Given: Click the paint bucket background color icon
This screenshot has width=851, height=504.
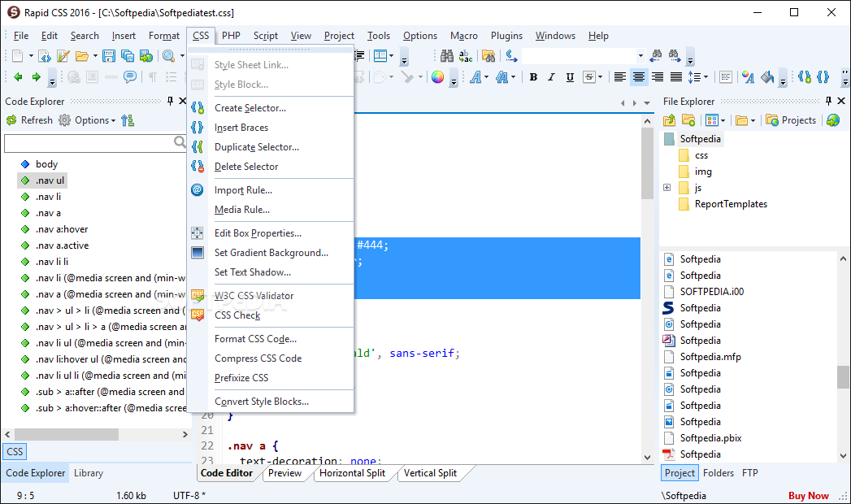Looking at the screenshot, I should tap(767, 77).
